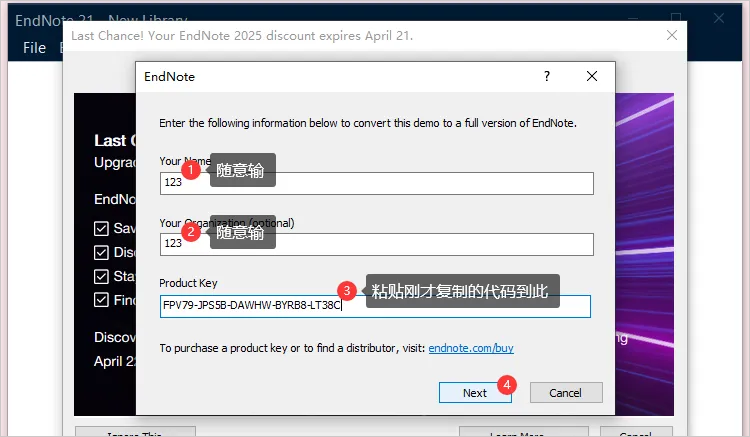Cancel the EndNote product key dialog
750x437 pixels.
click(x=566, y=393)
